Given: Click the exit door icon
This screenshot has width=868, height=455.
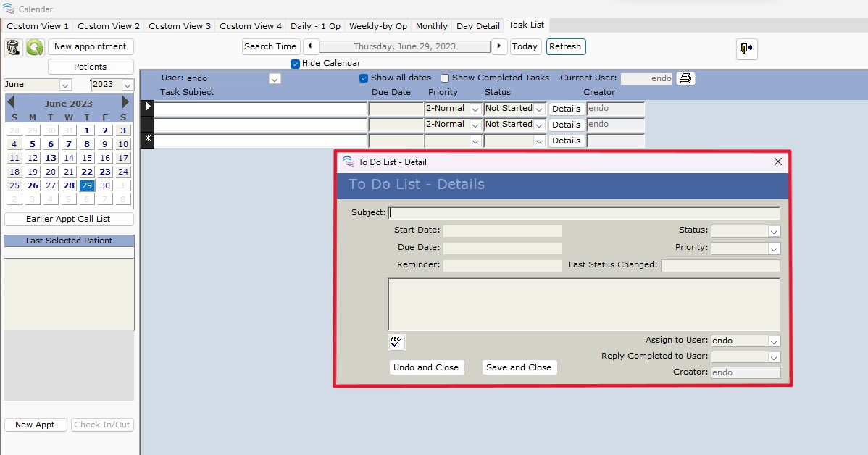Looking at the screenshot, I should (x=746, y=49).
